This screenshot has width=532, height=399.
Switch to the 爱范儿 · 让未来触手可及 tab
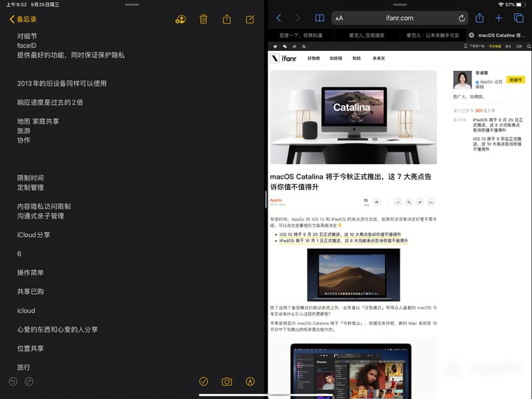pyautogui.click(x=432, y=35)
